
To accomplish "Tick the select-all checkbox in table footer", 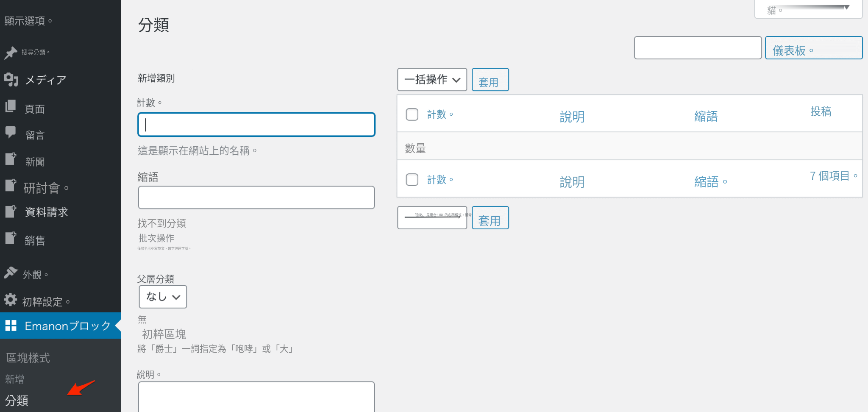I will point(412,180).
